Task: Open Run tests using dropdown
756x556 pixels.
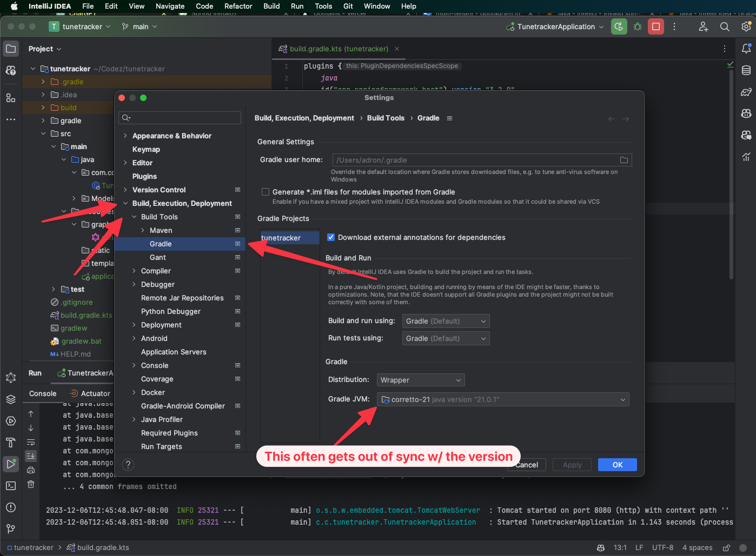Action: 446,338
